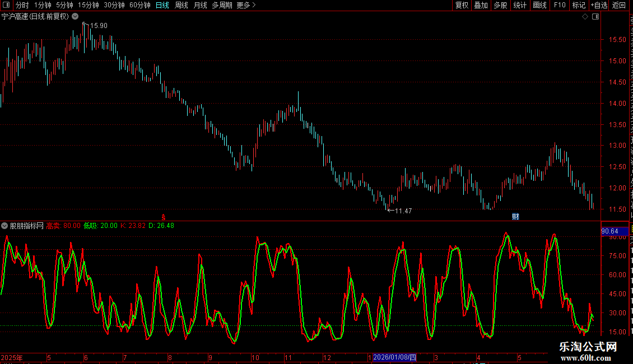Select the 5分钟 period
The width and height of the screenshot is (633, 364).
tap(64, 5)
